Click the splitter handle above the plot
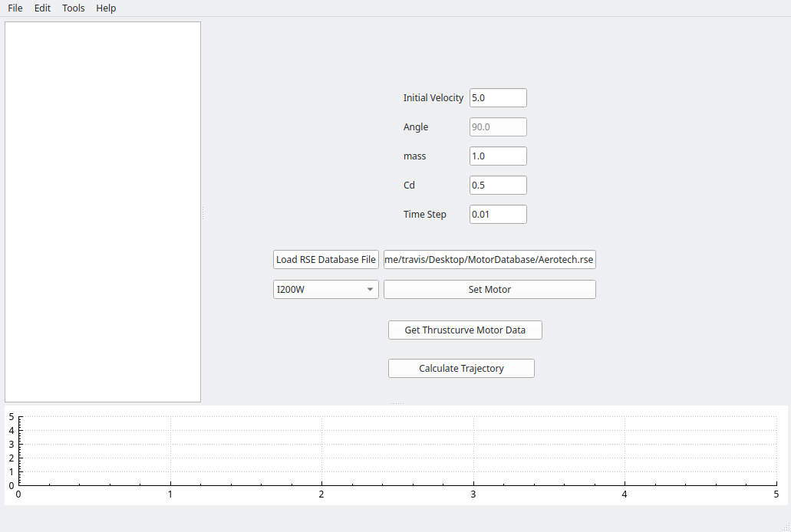This screenshot has width=791, height=532. [397, 403]
